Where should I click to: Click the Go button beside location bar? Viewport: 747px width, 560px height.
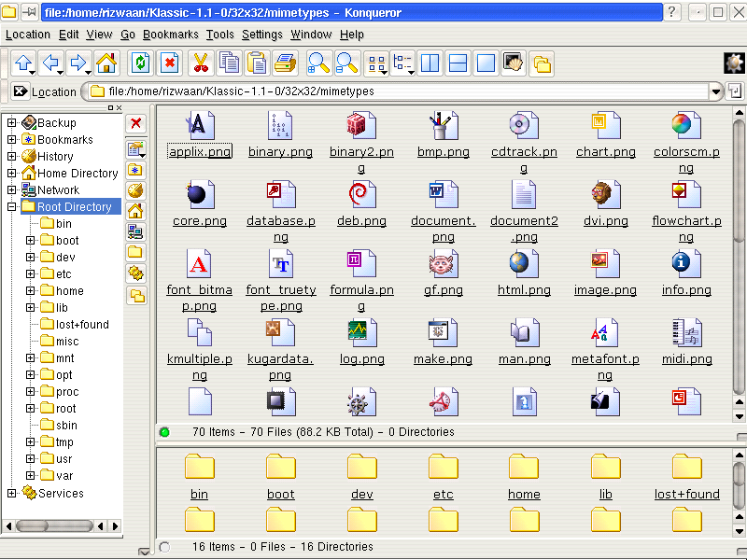pos(736,91)
